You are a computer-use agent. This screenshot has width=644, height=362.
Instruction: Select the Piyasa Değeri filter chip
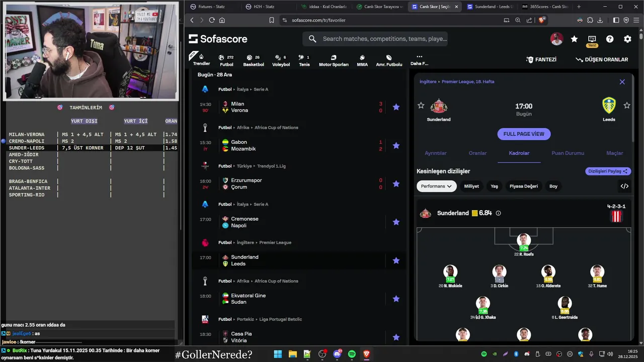coord(524,186)
